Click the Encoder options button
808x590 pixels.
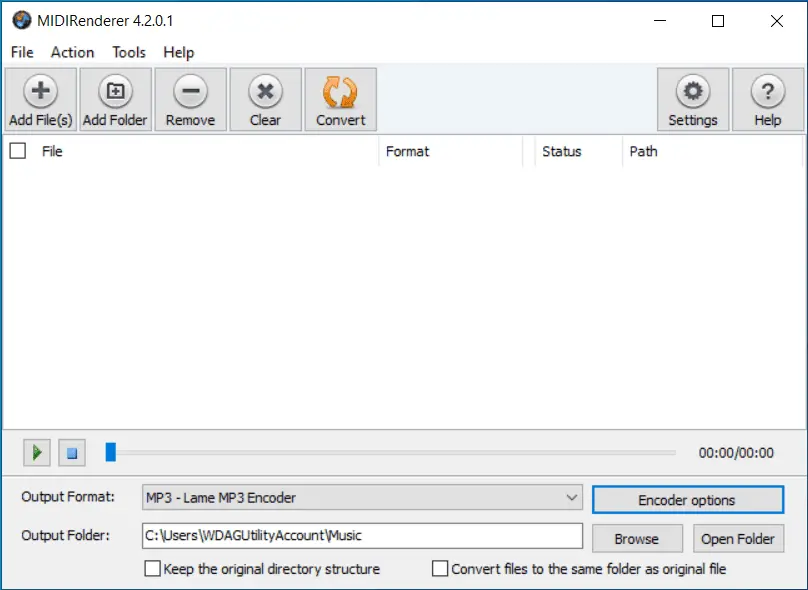688,500
